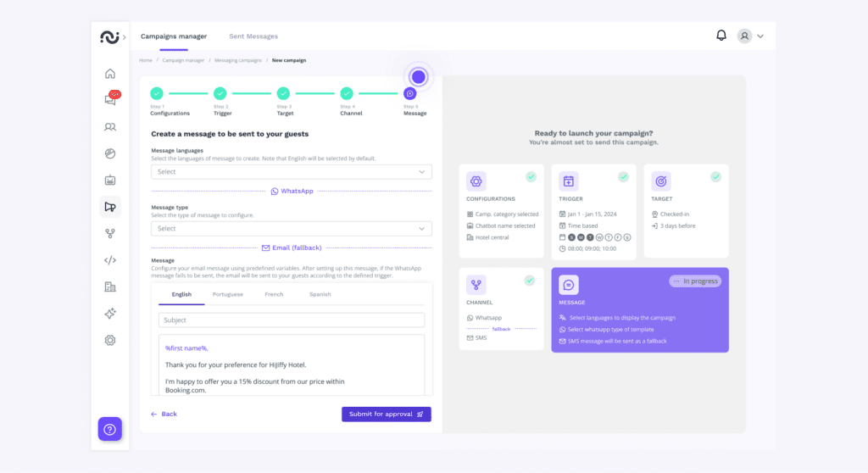This screenshot has height=473, width=868.
Task: Open the code brackets icon in sidebar
Action: (x=110, y=260)
